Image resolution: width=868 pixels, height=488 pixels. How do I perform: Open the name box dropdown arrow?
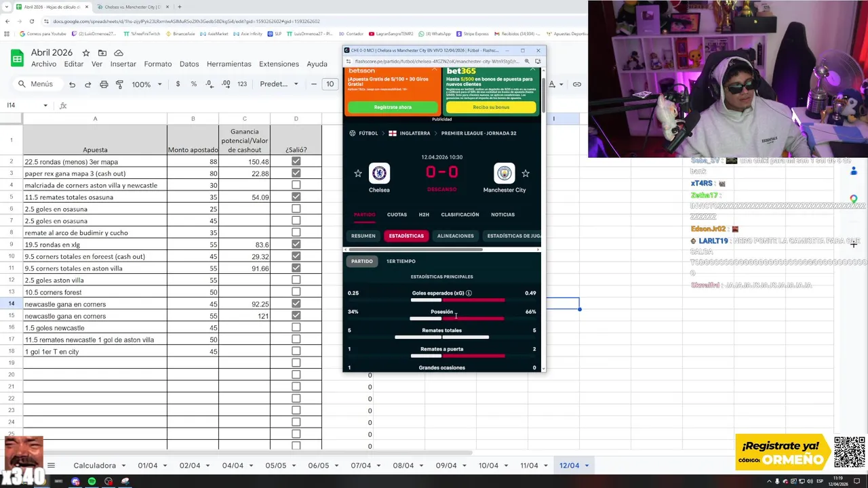(x=45, y=105)
